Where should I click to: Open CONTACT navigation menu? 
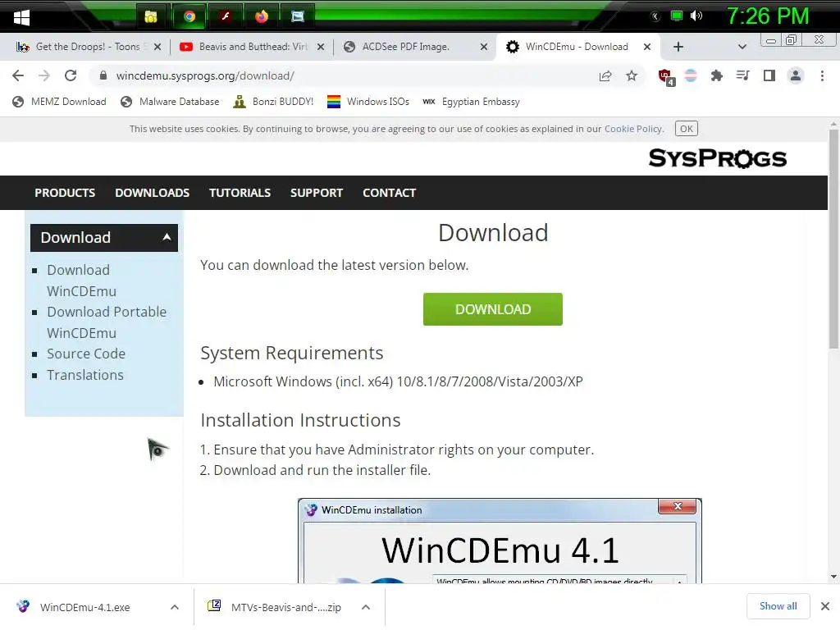pos(390,193)
